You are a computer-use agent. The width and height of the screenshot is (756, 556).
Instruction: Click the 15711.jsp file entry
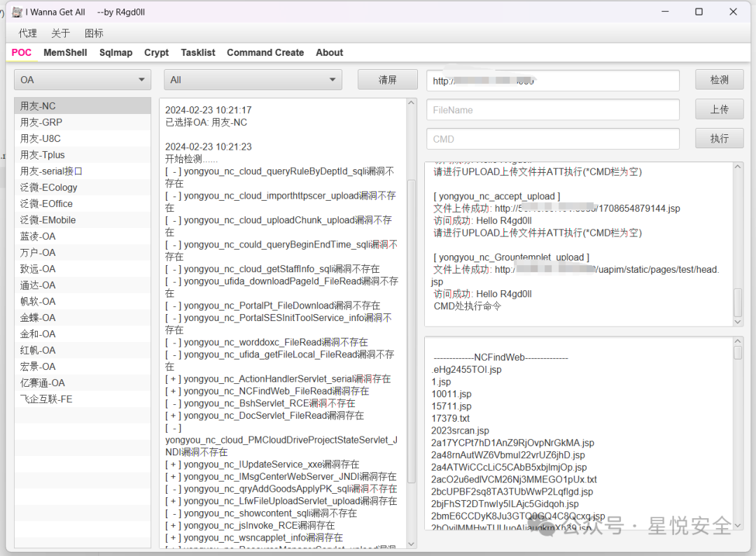[x=451, y=406]
